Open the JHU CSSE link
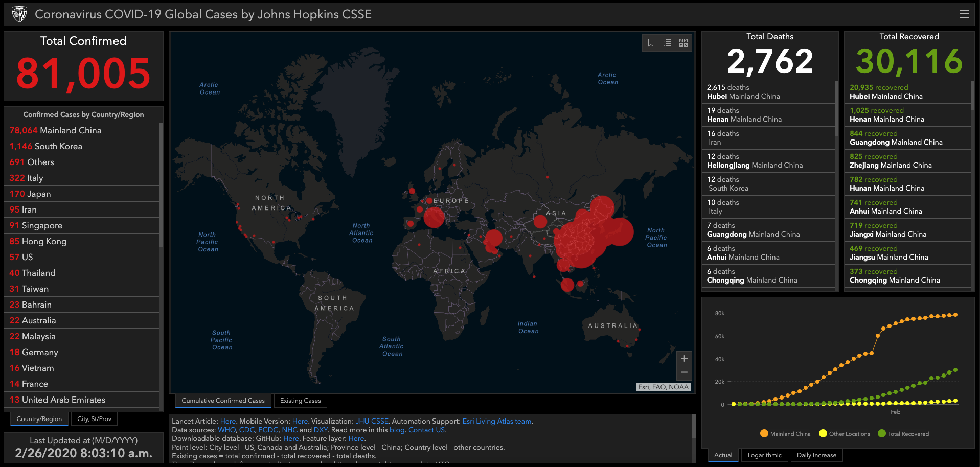Viewport: 980px width, 467px height. (x=372, y=422)
